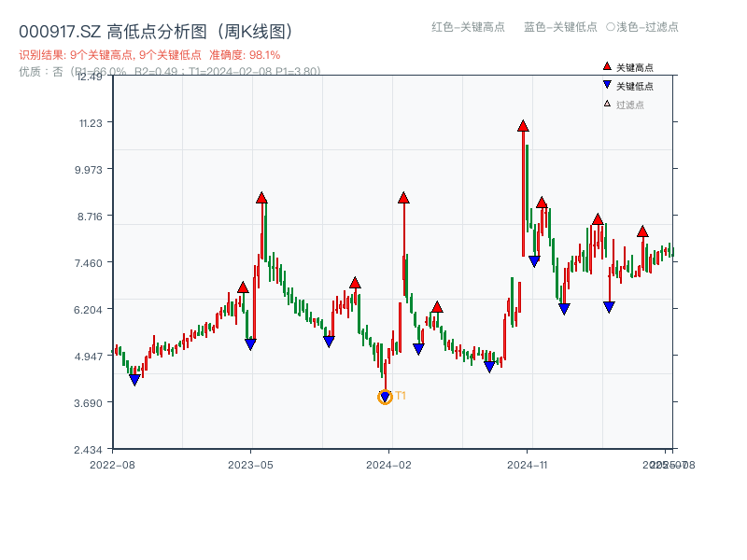
Task: Select the first blue low marker near 2022-08
Action: pos(134,380)
